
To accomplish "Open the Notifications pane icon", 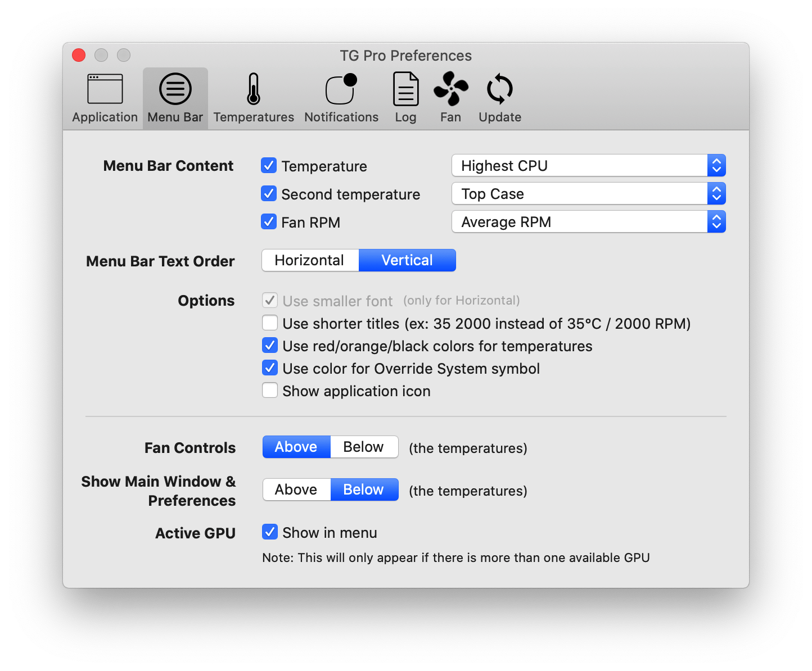I will [x=341, y=89].
